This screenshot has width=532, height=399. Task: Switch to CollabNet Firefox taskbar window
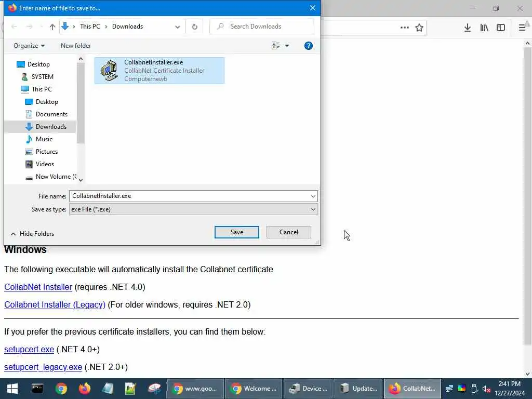(x=412, y=389)
